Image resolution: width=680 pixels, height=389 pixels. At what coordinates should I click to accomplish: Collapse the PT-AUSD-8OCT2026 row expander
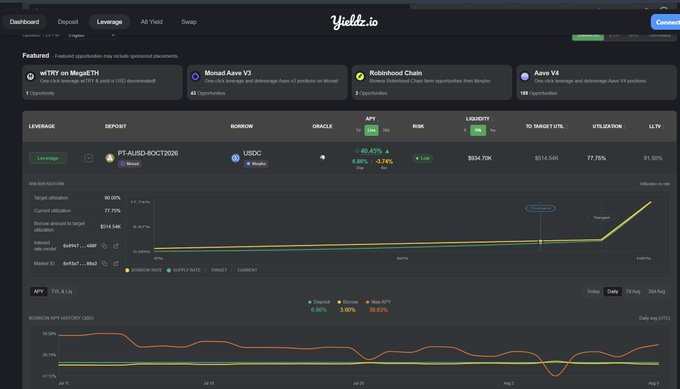coord(88,158)
